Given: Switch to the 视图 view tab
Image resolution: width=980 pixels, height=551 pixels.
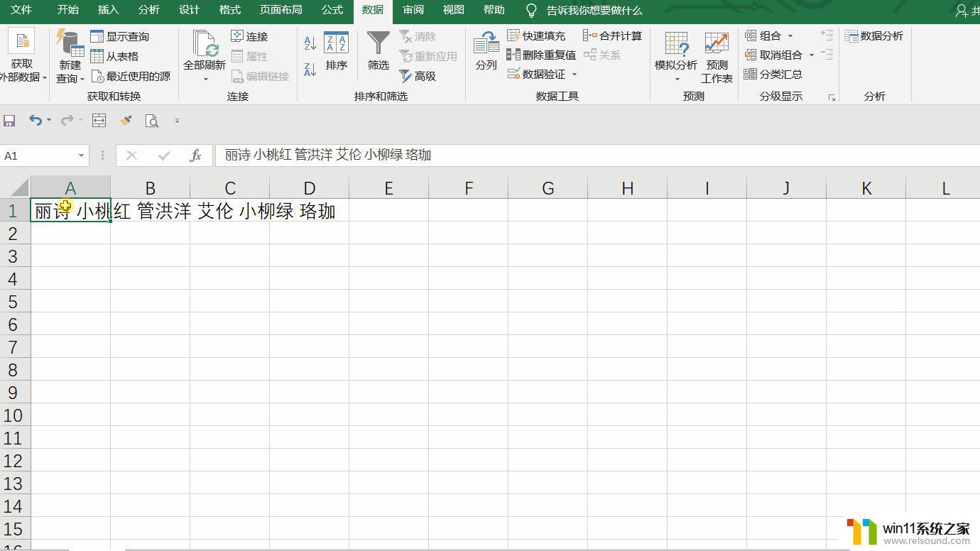Looking at the screenshot, I should click(x=453, y=10).
